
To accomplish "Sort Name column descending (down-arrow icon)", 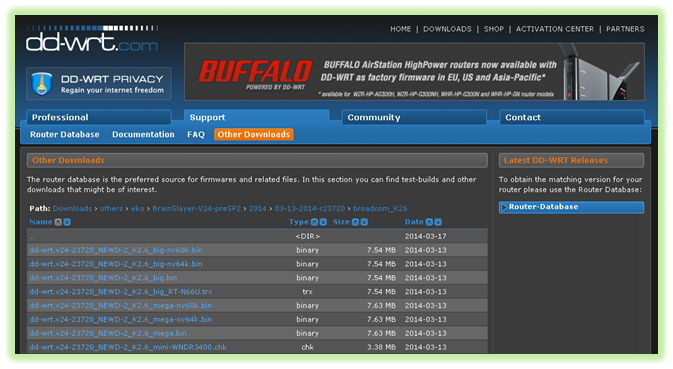I will pyautogui.click(x=58, y=222).
